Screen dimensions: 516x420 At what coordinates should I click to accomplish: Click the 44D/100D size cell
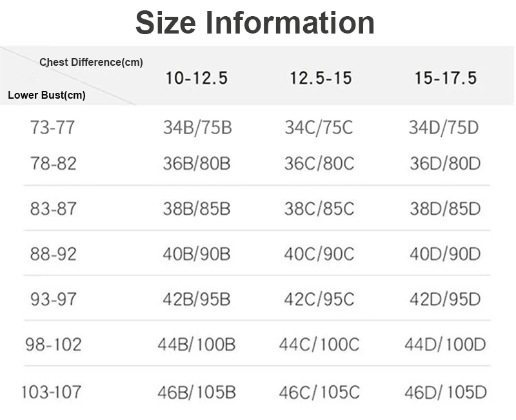pos(445,345)
